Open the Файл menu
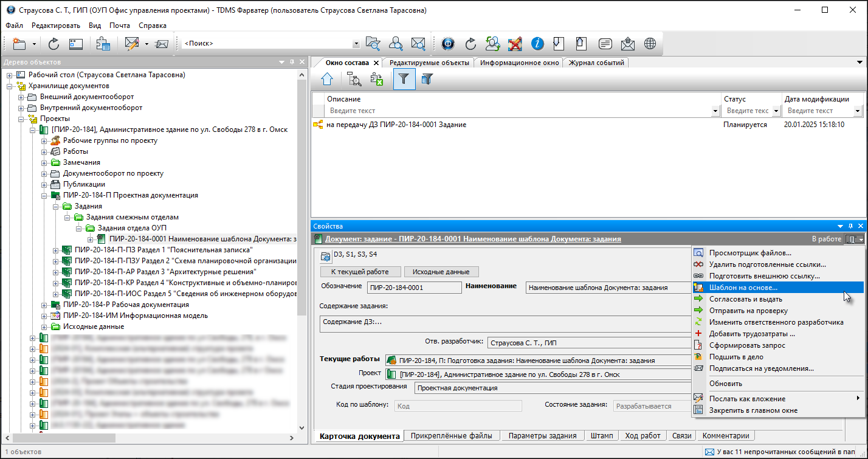 [15, 26]
